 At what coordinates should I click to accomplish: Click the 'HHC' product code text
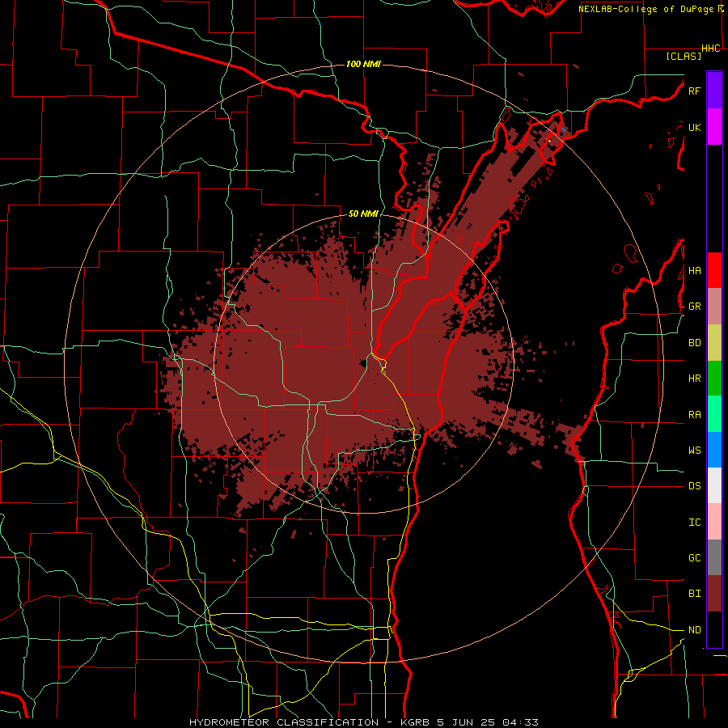[x=710, y=49]
